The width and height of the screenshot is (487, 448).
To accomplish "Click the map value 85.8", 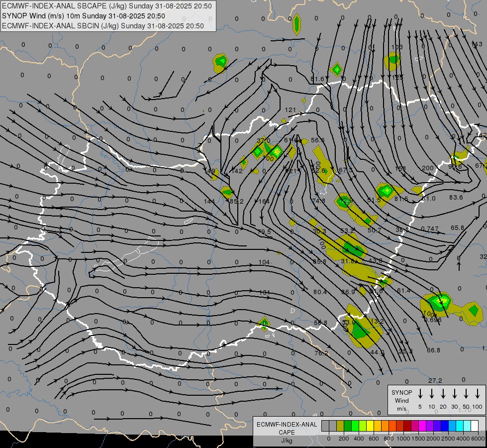I will (319, 261).
